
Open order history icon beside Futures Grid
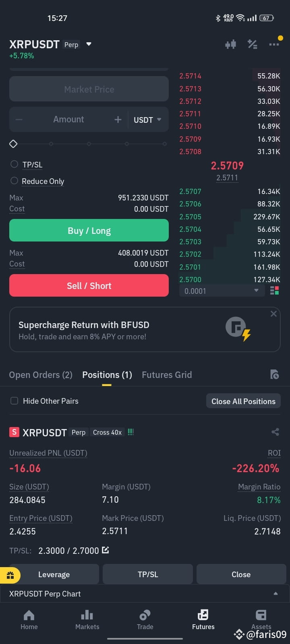click(274, 374)
